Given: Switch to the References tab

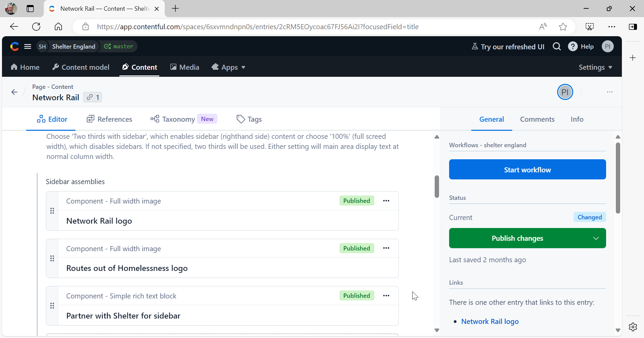Looking at the screenshot, I should (x=109, y=119).
